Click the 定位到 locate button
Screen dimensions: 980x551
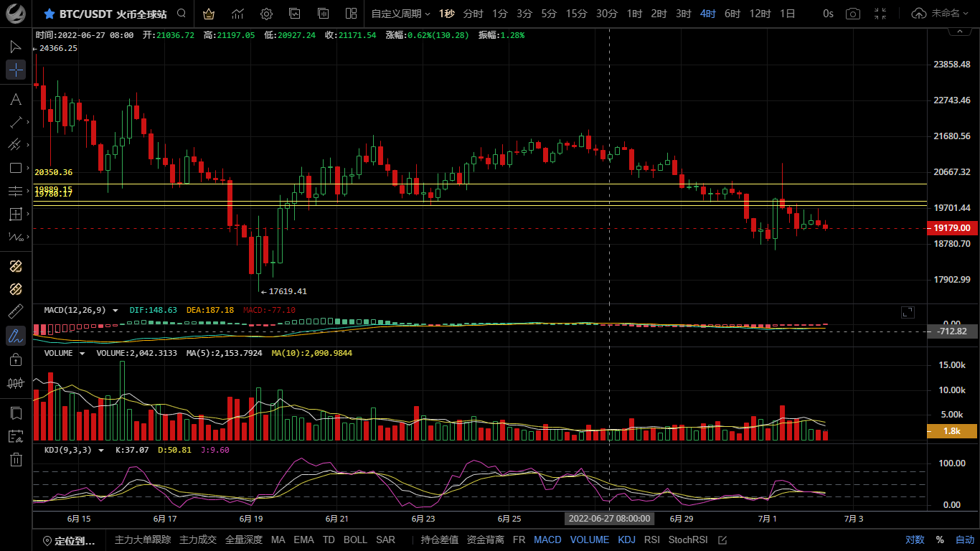pyautogui.click(x=69, y=540)
